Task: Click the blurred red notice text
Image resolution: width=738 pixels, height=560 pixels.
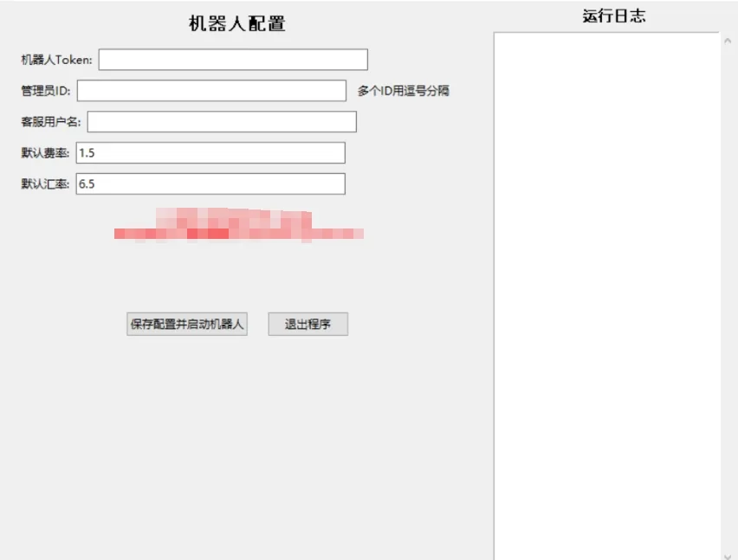Action: click(x=238, y=225)
